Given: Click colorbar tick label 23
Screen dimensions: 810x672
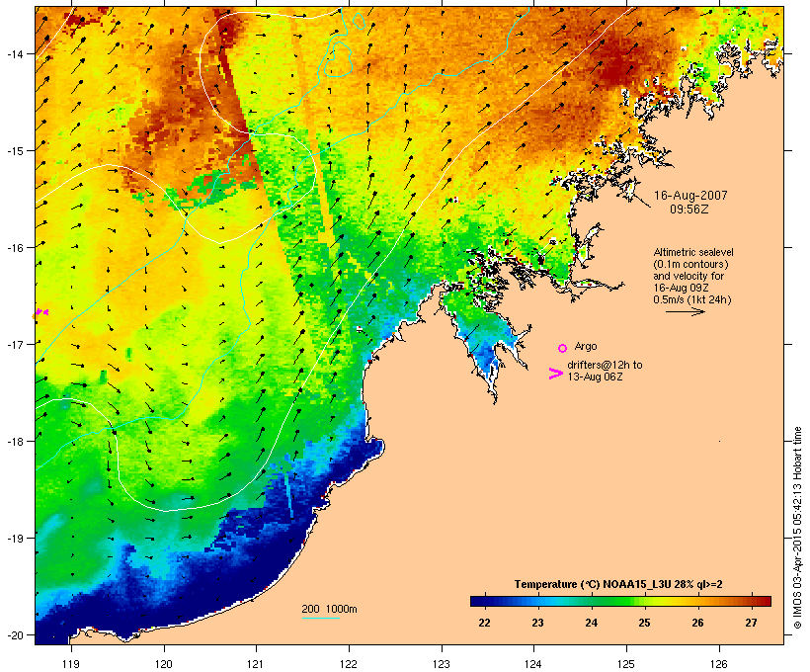Looking at the screenshot, I should [x=537, y=623].
